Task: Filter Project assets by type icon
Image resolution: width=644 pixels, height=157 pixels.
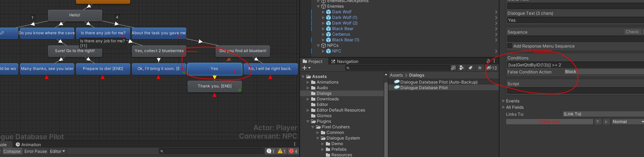Action: click(462, 68)
